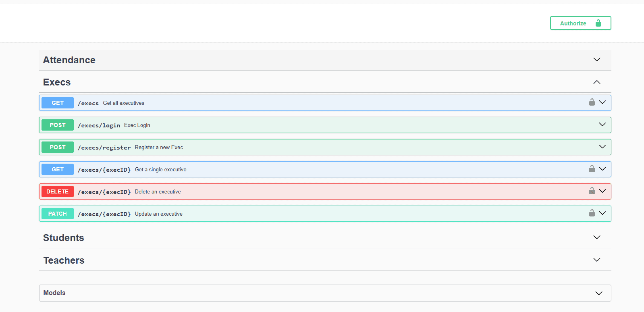Screen dimensions: 644x312
Task: Click /execs/{execID} path in the GET row
Action: pyautogui.click(x=104, y=170)
